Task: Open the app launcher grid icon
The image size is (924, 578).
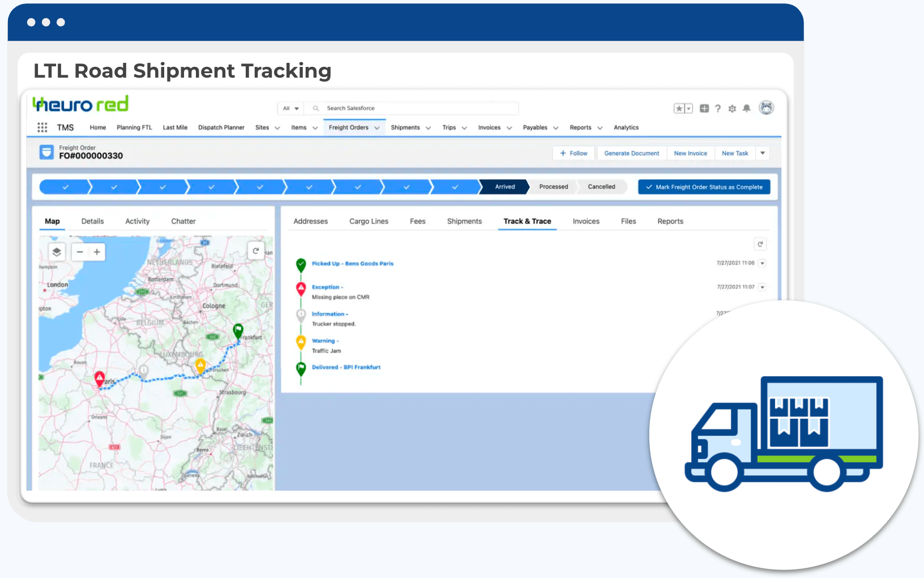Action: click(x=42, y=127)
